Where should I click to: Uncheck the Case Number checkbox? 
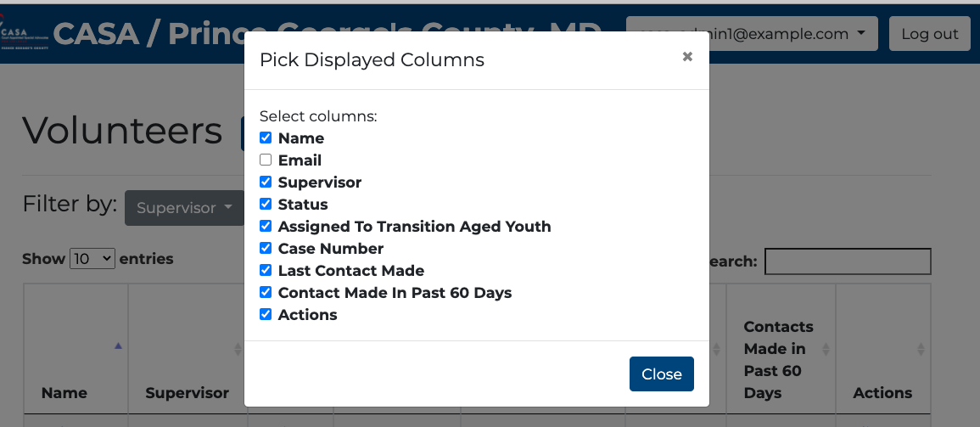pos(266,248)
